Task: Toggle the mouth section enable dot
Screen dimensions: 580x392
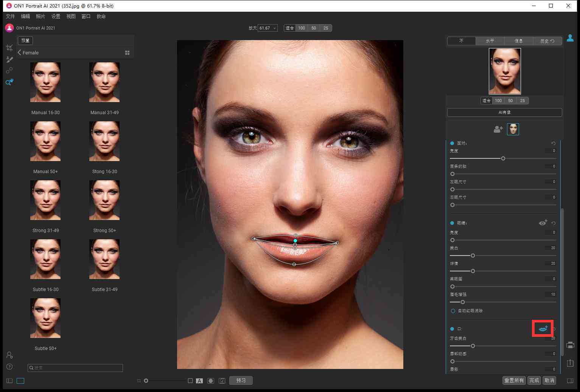Action: (452, 329)
